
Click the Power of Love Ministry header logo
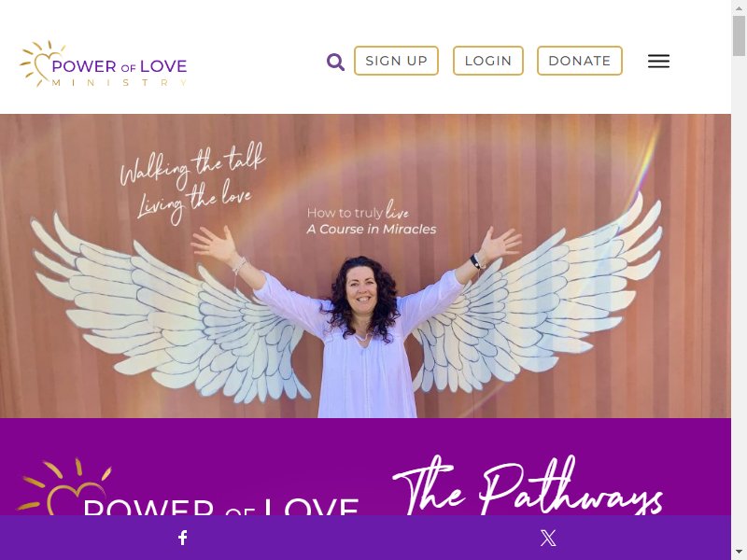[x=104, y=63]
